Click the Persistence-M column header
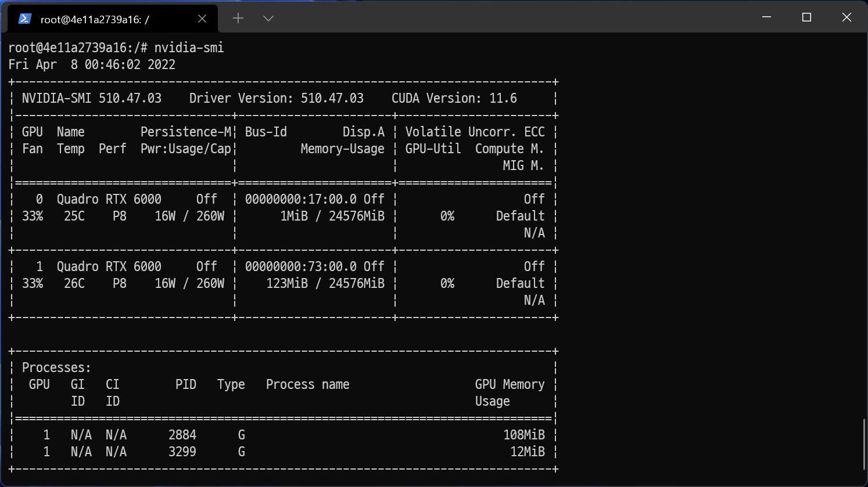 (x=186, y=132)
